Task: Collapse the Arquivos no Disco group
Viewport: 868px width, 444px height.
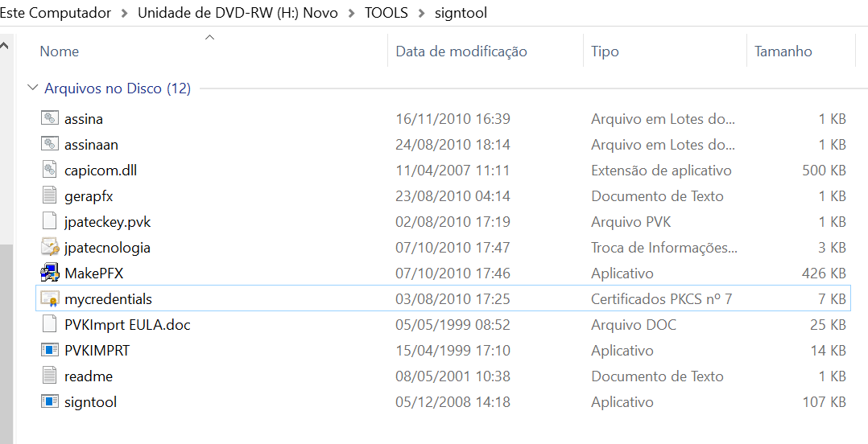Action: tap(32, 88)
